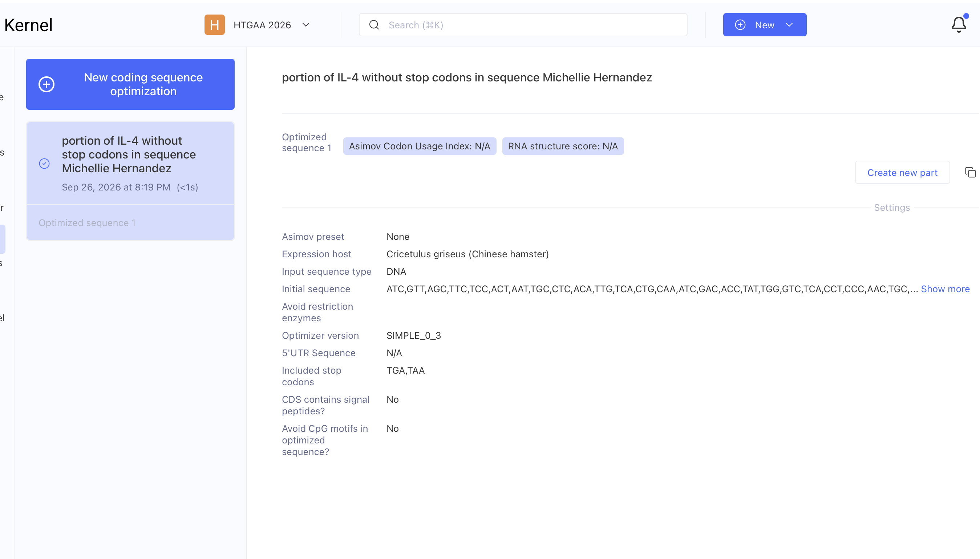Click the Input sequence type DNA value

point(396,272)
